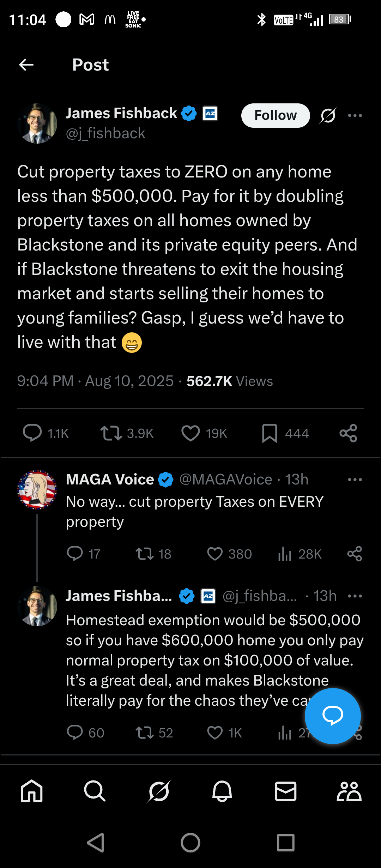Go to Home tab in bottom bar
Screen dimensions: 381x868
pos(32,791)
